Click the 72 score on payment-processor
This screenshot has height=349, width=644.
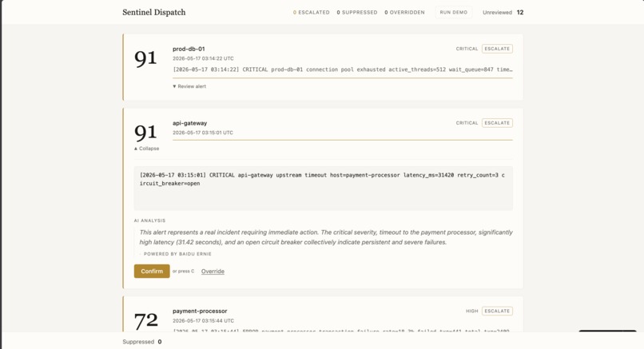coord(145,320)
